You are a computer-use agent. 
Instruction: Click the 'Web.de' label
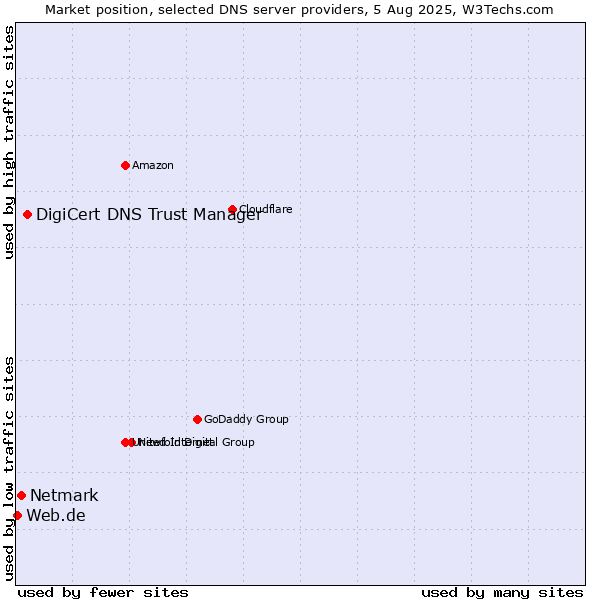click(x=56, y=515)
